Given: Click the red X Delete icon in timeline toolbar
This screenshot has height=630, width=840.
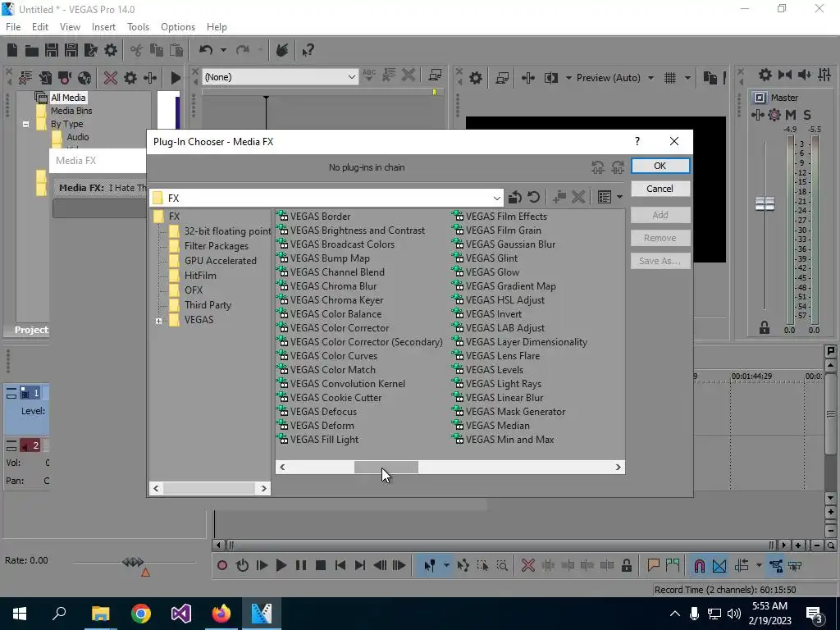Looking at the screenshot, I should (528, 565).
